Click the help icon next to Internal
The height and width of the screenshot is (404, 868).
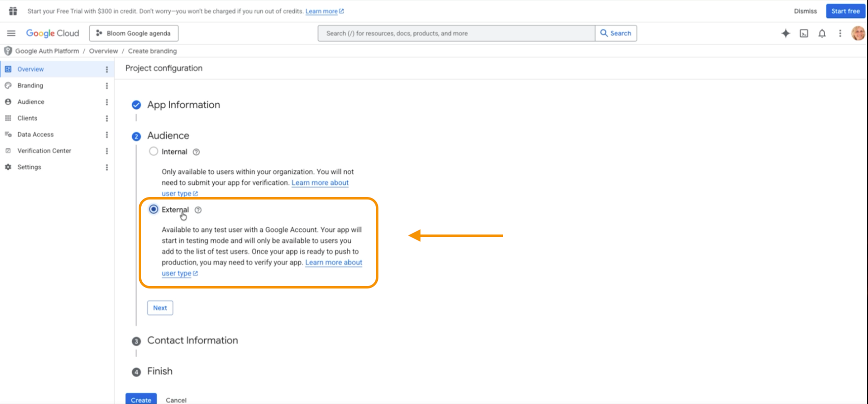tap(196, 152)
